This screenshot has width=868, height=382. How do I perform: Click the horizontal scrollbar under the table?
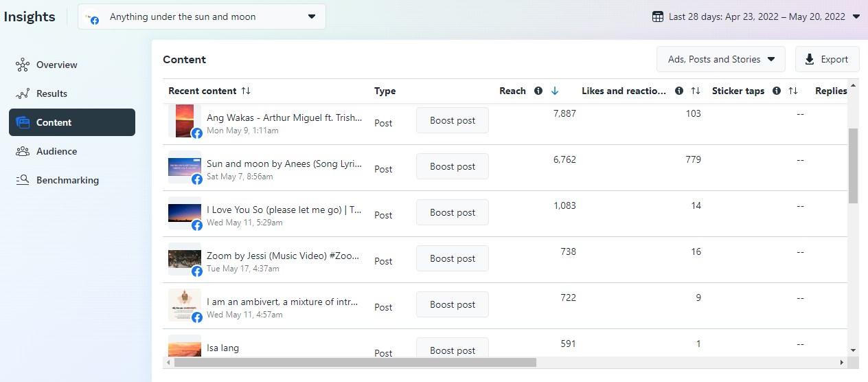(x=355, y=362)
